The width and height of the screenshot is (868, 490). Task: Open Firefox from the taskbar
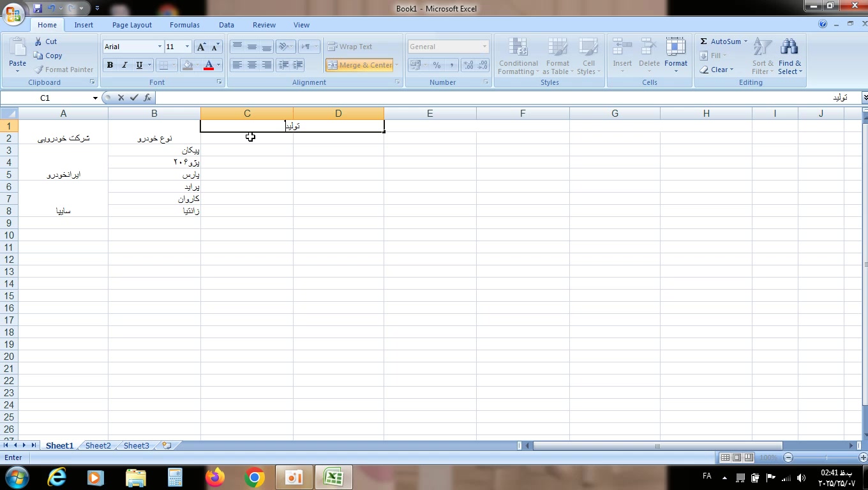click(215, 477)
